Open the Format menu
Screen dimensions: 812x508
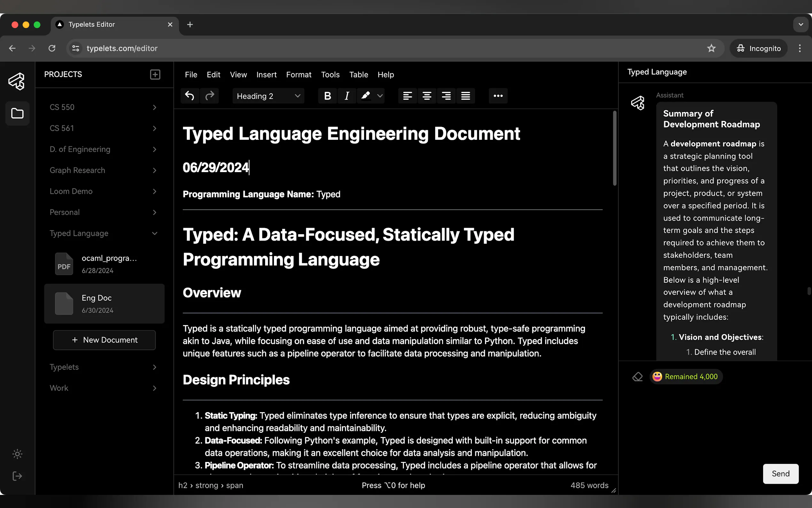coord(298,75)
